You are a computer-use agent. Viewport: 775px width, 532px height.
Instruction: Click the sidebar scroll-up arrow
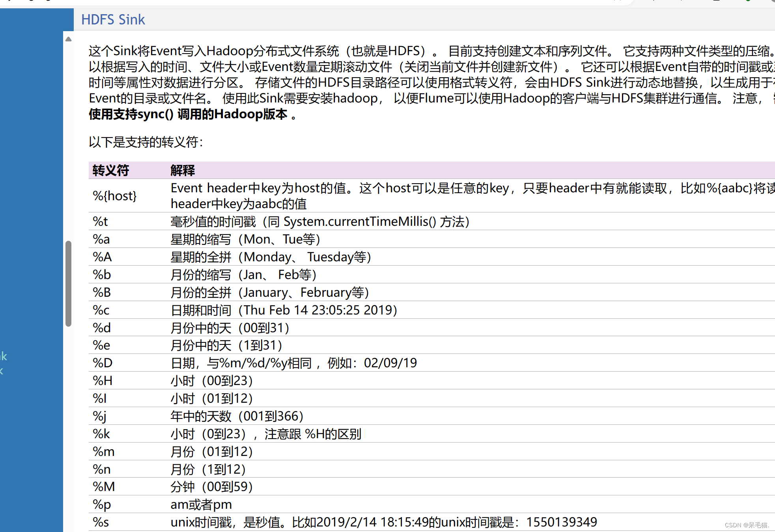pyautogui.click(x=68, y=39)
